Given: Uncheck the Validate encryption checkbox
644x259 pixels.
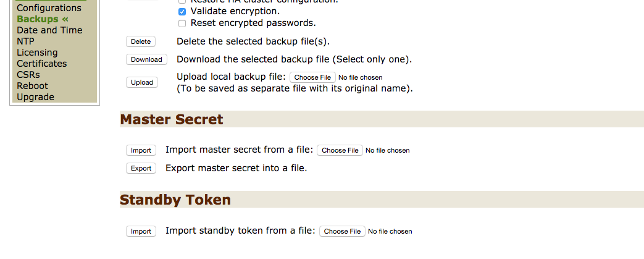Looking at the screenshot, I should coord(182,12).
